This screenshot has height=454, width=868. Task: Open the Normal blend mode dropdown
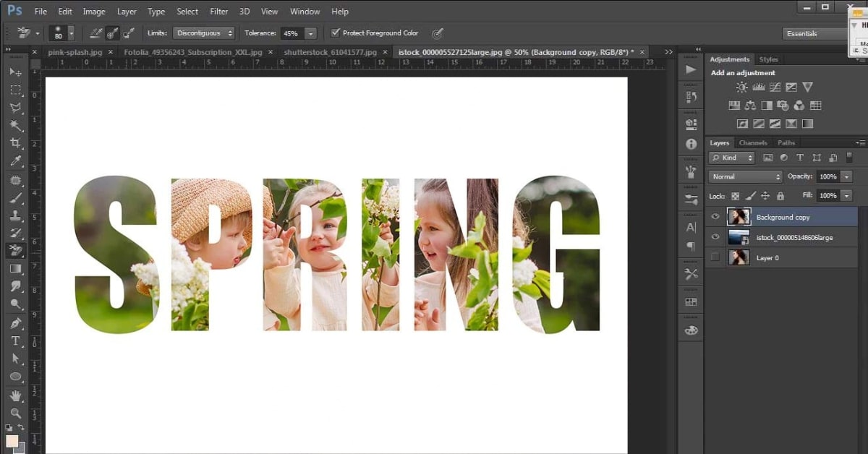[746, 176]
